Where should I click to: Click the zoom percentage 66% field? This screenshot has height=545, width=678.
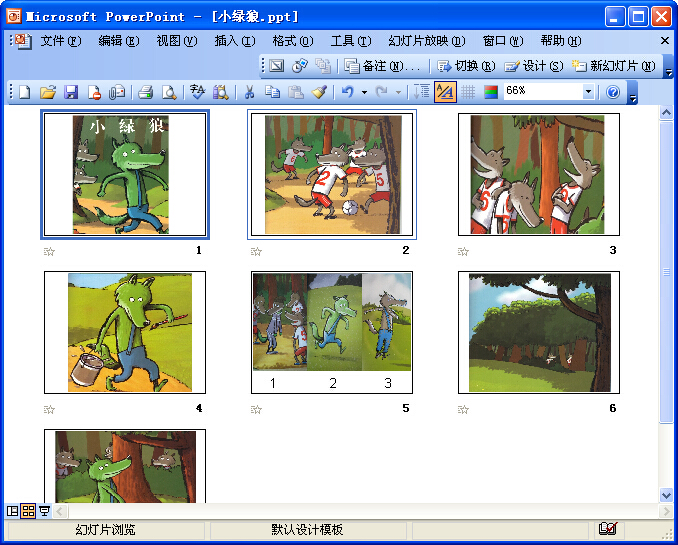click(543, 92)
